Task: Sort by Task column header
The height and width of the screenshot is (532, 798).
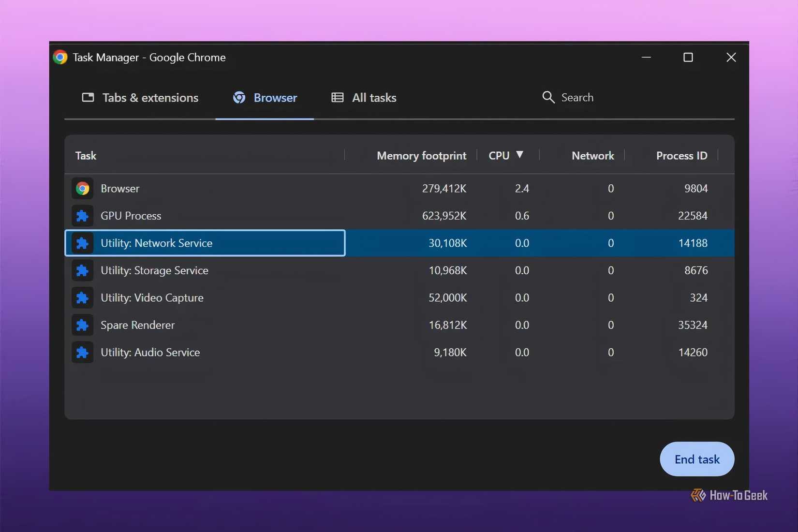Action: (x=86, y=156)
